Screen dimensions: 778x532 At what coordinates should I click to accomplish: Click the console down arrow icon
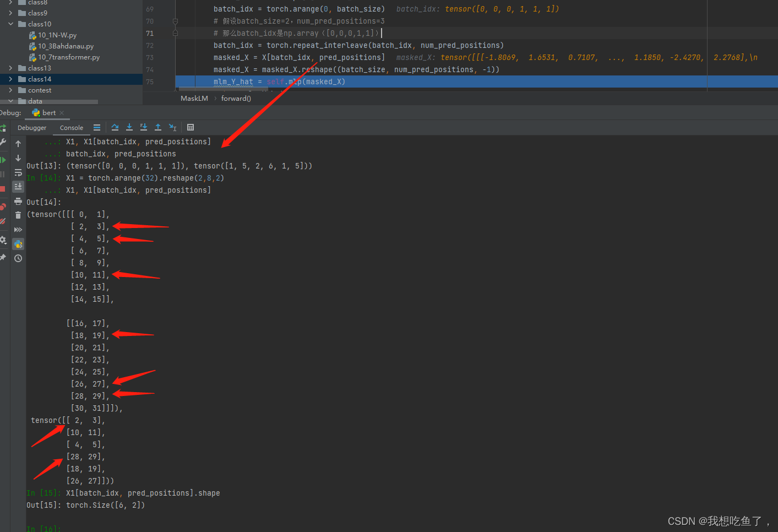[18, 158]
